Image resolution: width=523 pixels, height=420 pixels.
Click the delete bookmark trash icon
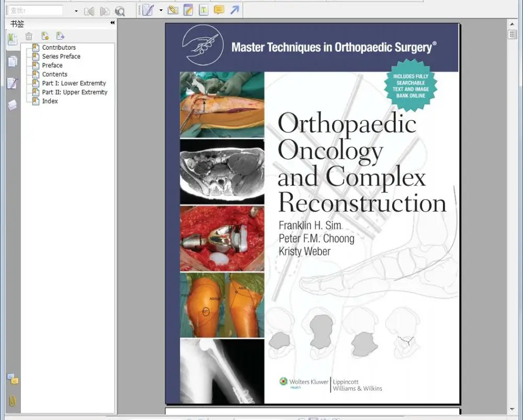click(x=29, y=36)
